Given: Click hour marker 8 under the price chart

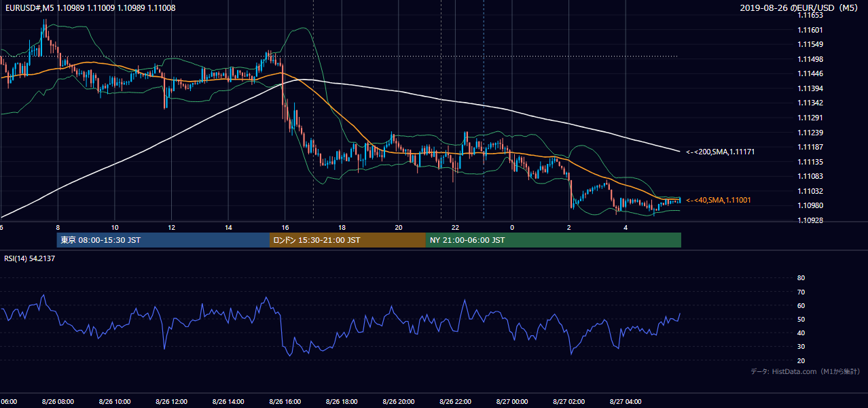Looking at the screenshot, I should click(58, 228).
